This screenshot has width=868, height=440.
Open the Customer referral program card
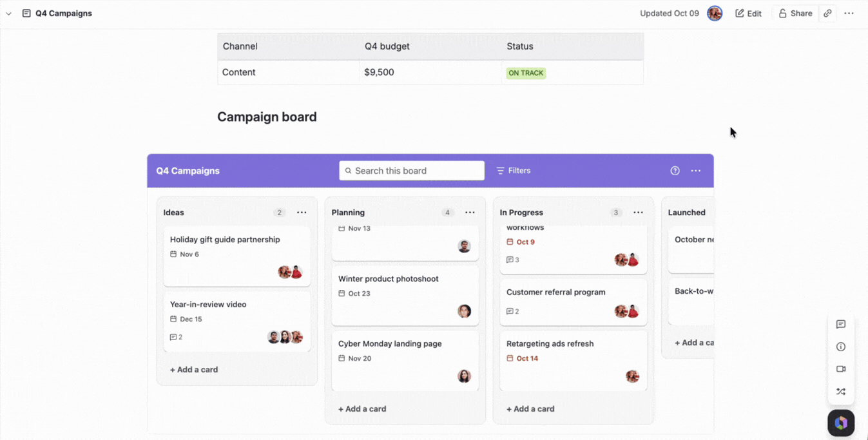(574, 302)
